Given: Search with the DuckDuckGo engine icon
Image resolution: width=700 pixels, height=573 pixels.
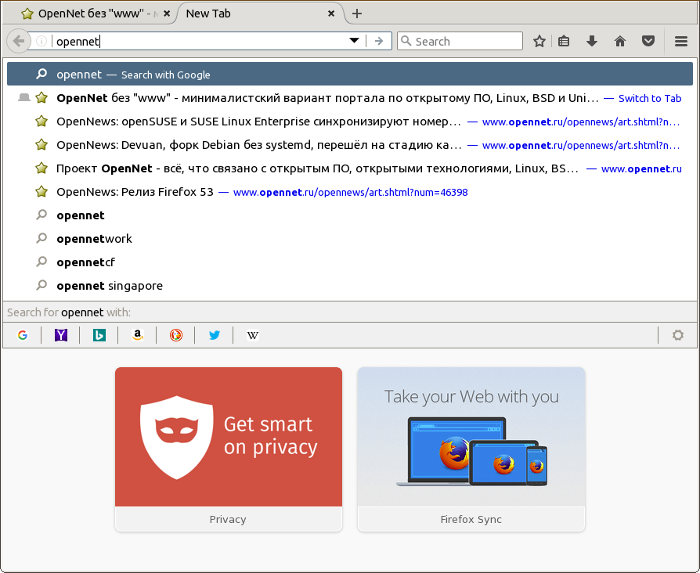Looking at the screenshot, I should pyautogui.click(x=176, y=336).
